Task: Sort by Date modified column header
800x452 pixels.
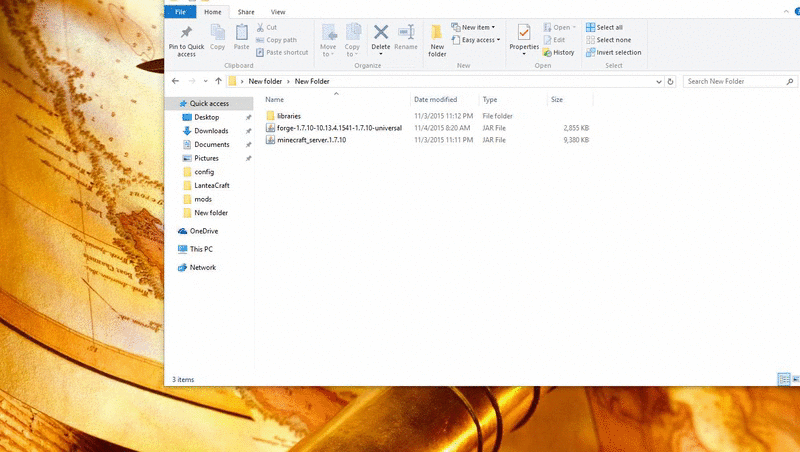Action: (436, 99)
